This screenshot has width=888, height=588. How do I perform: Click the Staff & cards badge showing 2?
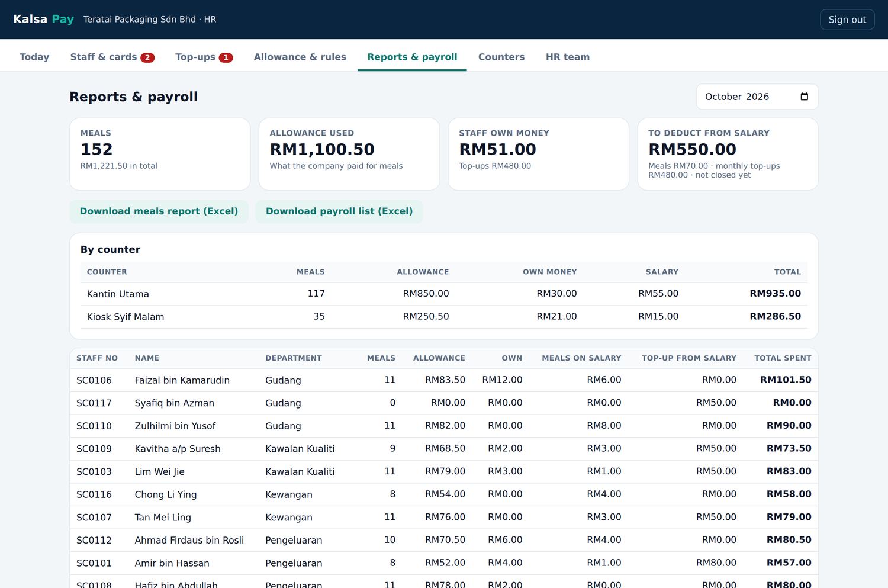(147, 57)
